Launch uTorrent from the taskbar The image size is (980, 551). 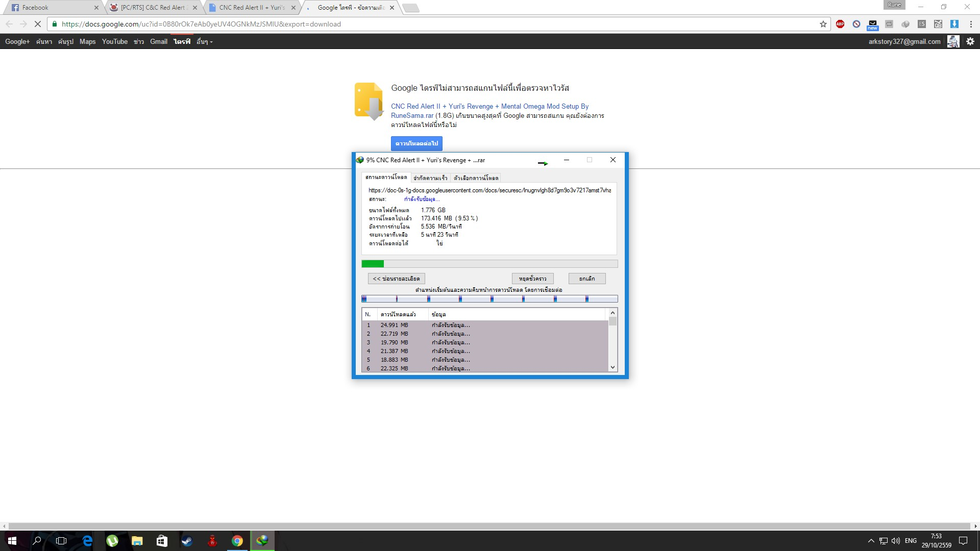112,541
